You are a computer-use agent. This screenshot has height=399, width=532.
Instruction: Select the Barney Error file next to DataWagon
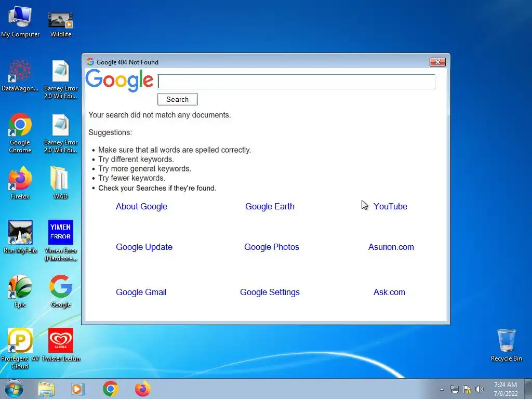pyautogui.click(x=61, y=79)
